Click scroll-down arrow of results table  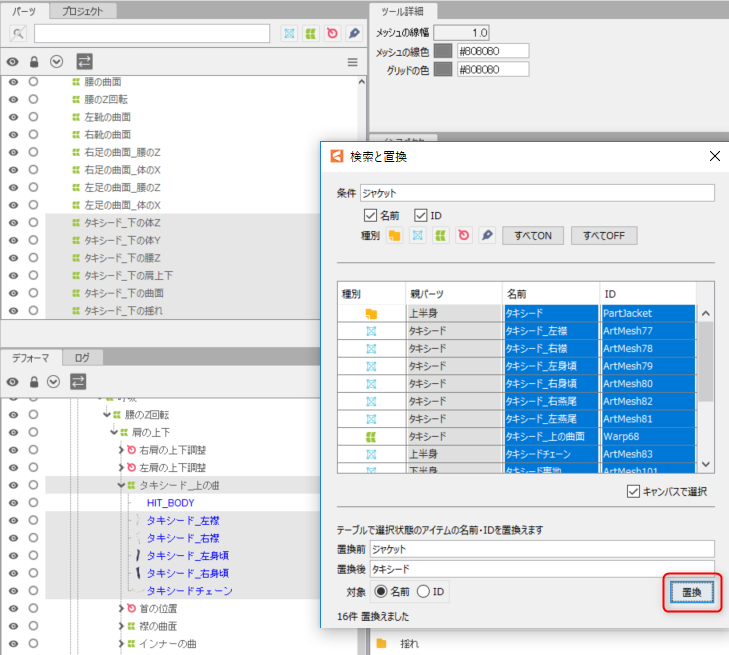(x=705, y=464)
